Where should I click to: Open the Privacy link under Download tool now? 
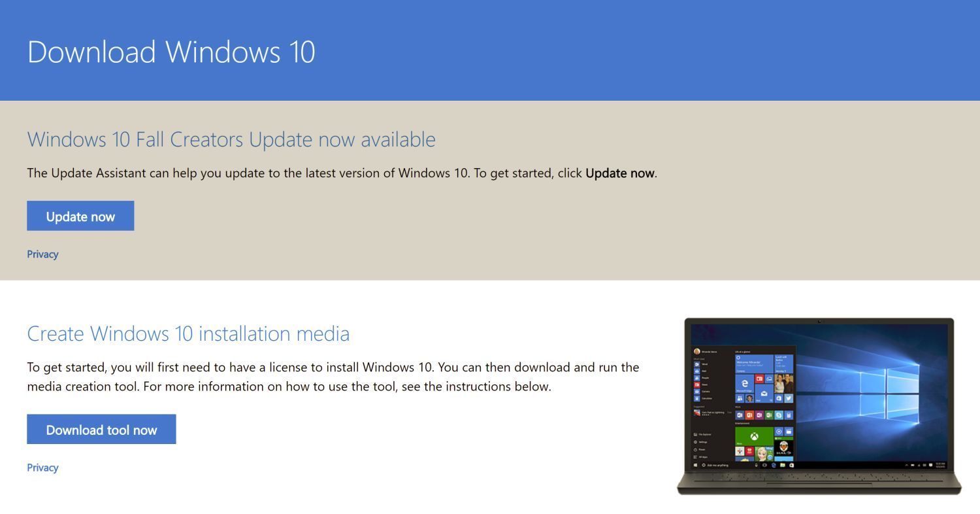point(42,468)
